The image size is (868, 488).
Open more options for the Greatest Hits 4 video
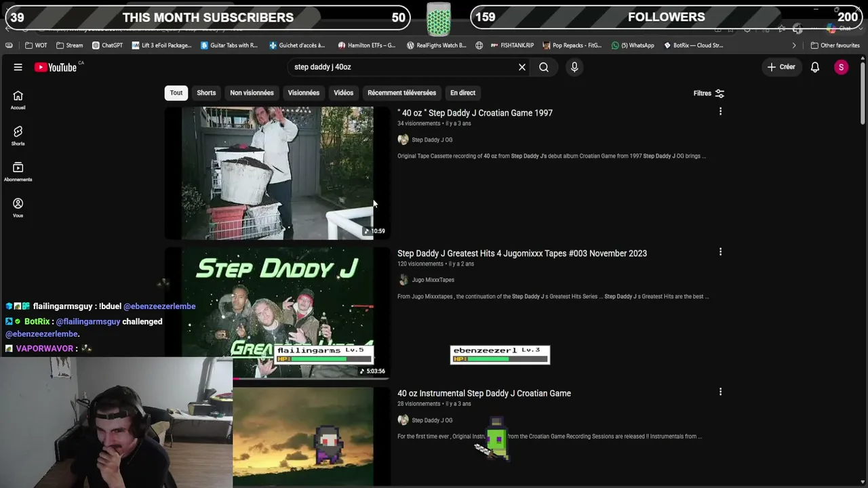tap(720, 251)
